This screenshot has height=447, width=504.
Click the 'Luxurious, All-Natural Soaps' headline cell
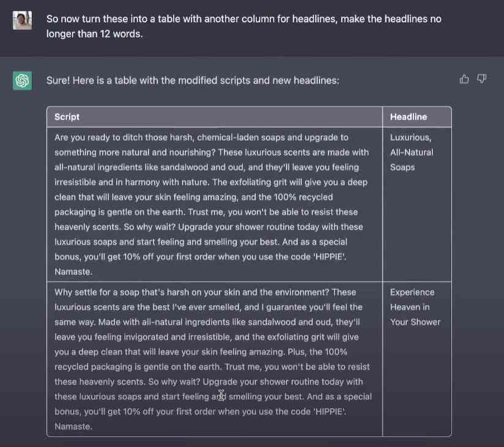tap(417, 205)
